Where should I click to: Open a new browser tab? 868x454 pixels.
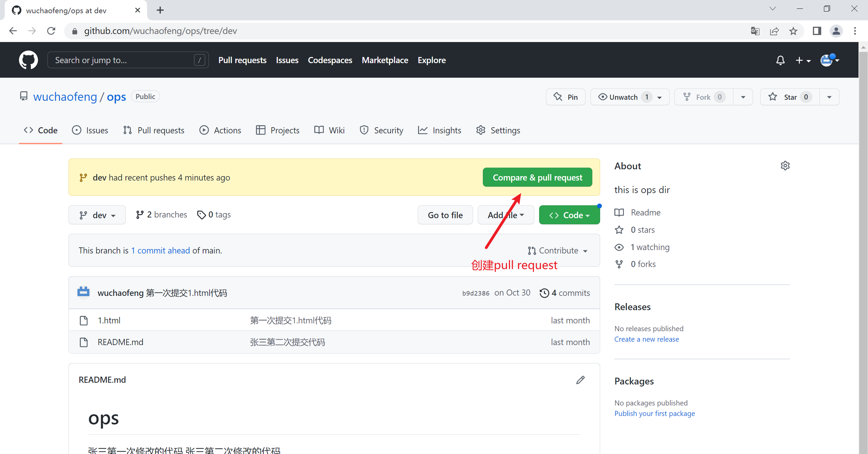(160, 10)
